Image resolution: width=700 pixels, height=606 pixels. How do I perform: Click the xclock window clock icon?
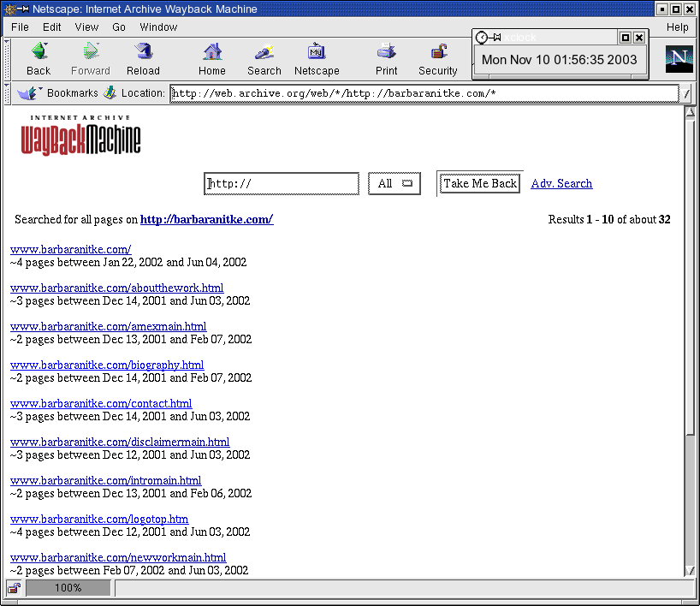click(x=481, y=38)
